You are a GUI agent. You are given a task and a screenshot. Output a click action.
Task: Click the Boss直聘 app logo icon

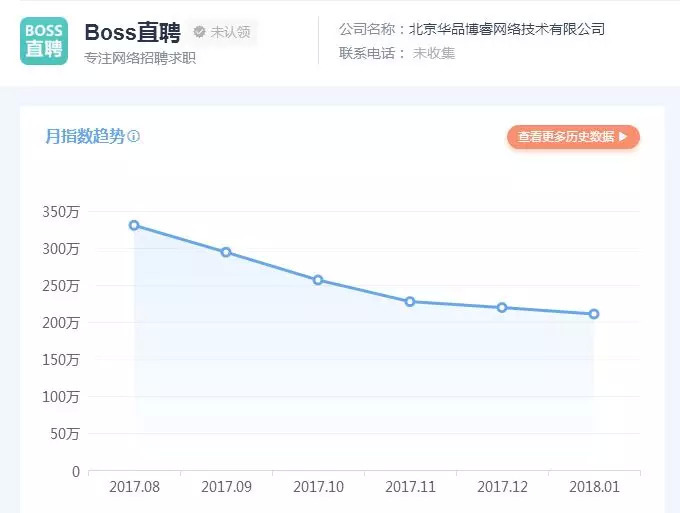(44, 41)
